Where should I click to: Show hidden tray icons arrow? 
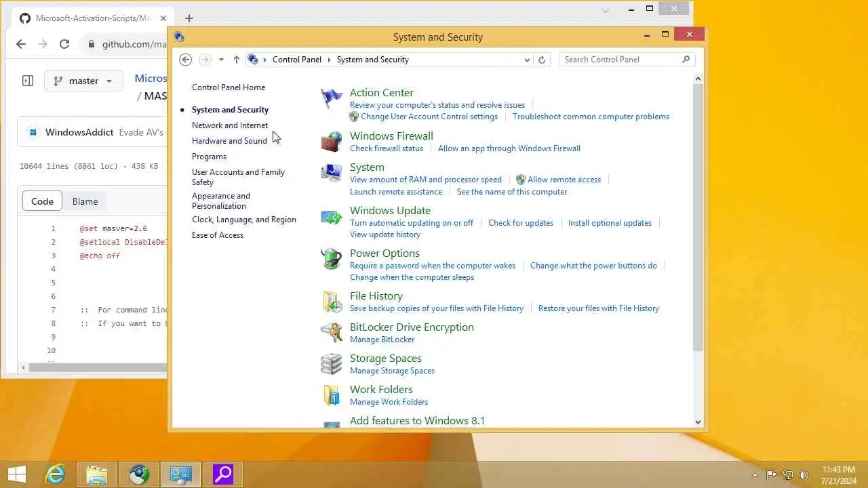(755, 474)
